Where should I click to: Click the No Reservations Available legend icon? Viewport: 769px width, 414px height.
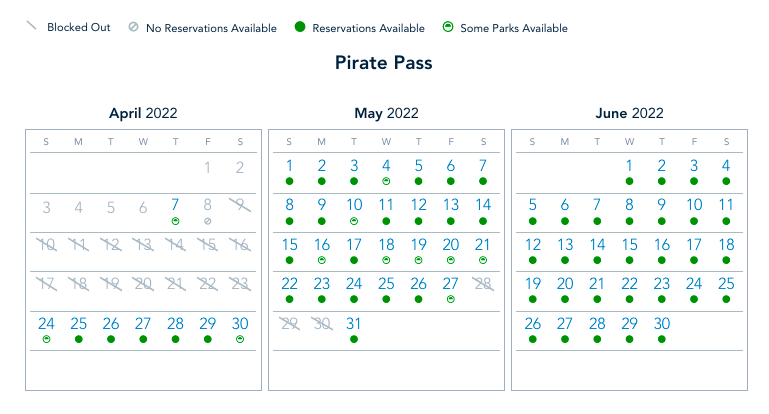pyautogui.click(x=132, y=28)
